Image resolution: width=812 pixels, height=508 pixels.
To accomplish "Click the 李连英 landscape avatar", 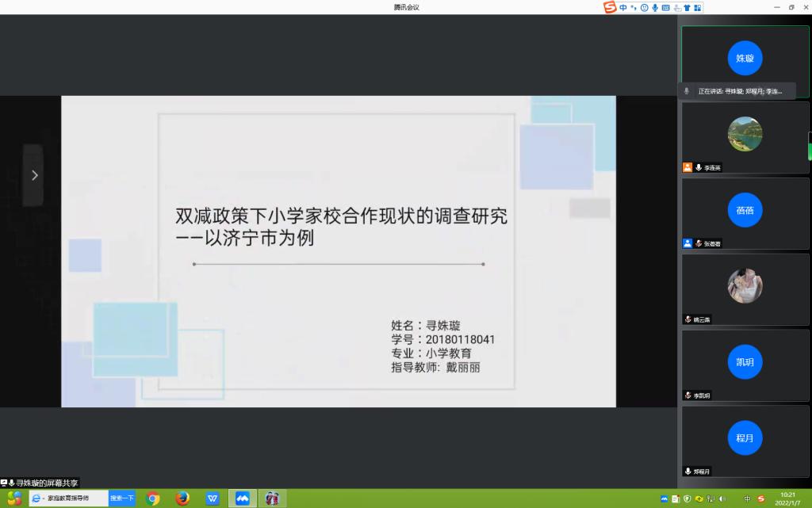I will (x=745, y=134).
